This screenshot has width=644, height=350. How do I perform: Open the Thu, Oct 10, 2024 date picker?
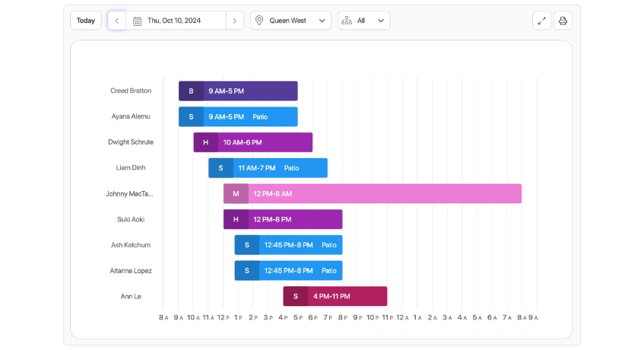pyautogui.click(x=175, y=21)
